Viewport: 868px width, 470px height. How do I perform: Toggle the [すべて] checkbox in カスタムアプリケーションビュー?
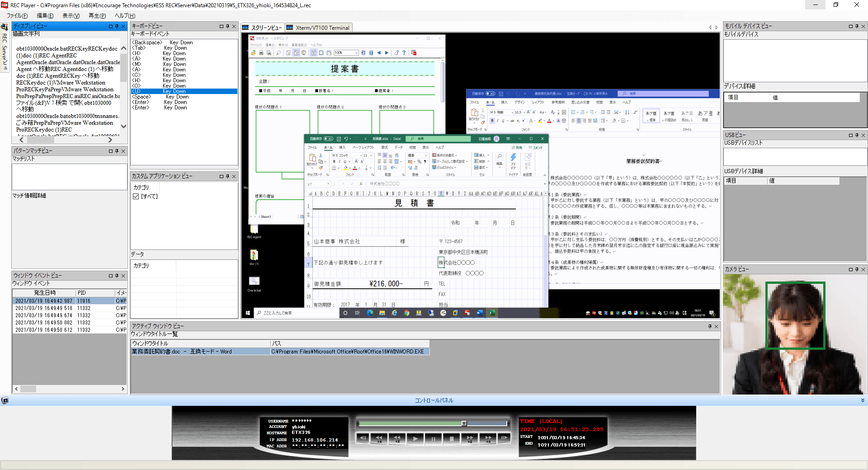point(137,196)
